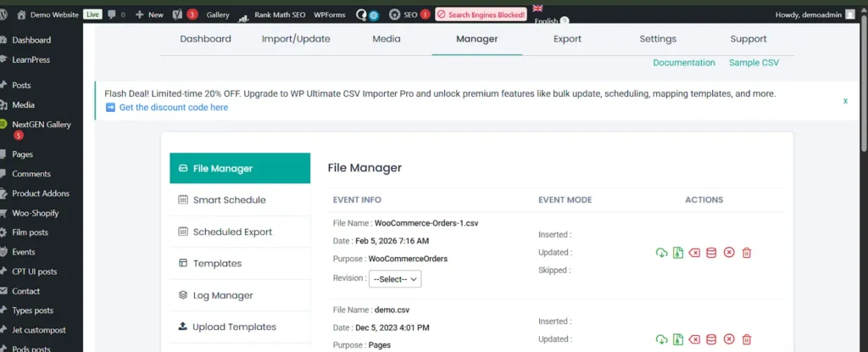Viewport: 868px width, 352px height.
Task: Download WooCommerce-Orders-1.csv via cloud download icon
Action: (661, 253)
